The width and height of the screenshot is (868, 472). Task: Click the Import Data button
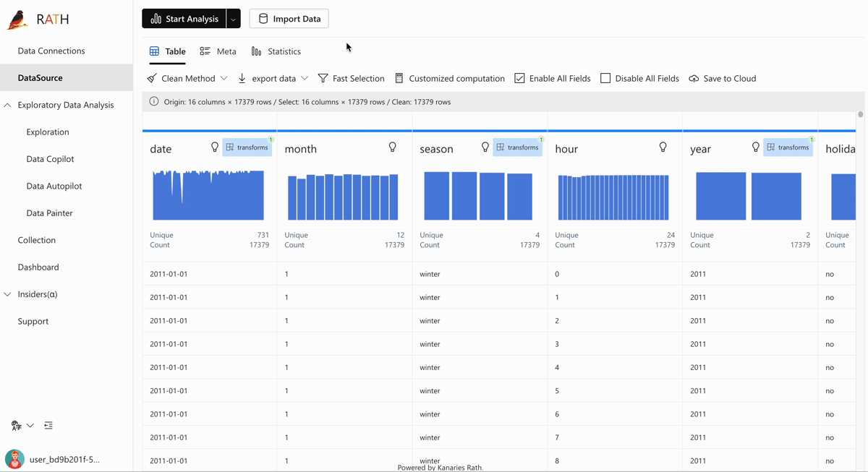point(289,19)
